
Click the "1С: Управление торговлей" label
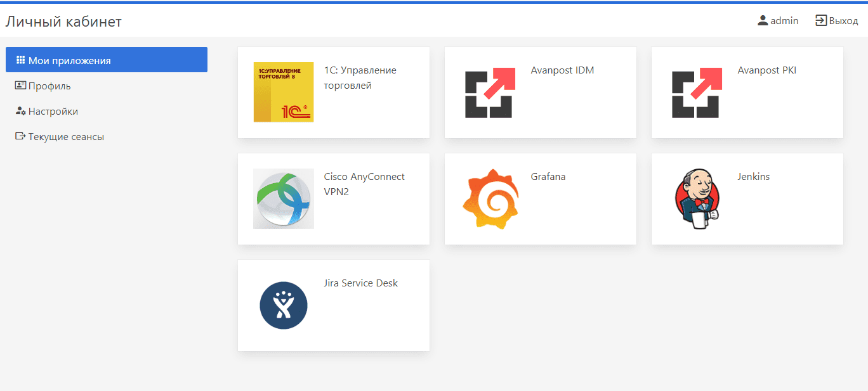pyautogui.click(x=360, y=78)
